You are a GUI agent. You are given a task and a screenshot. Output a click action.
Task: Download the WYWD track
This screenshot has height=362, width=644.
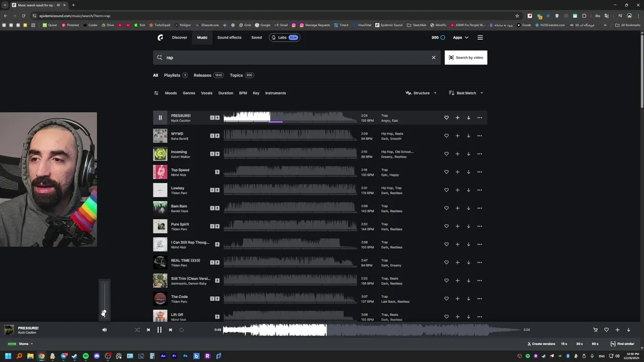[468, 136]
